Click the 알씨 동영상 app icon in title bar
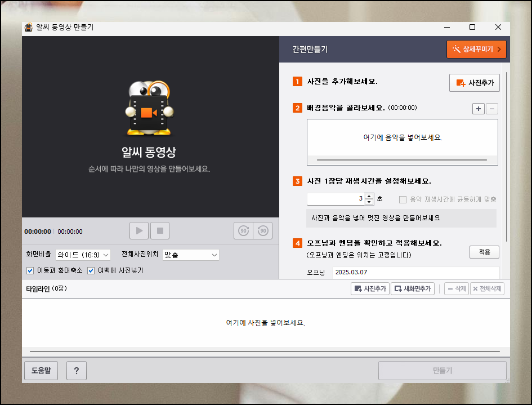Image resolution: width=532 pixels, height=405 pixels. 29,27
